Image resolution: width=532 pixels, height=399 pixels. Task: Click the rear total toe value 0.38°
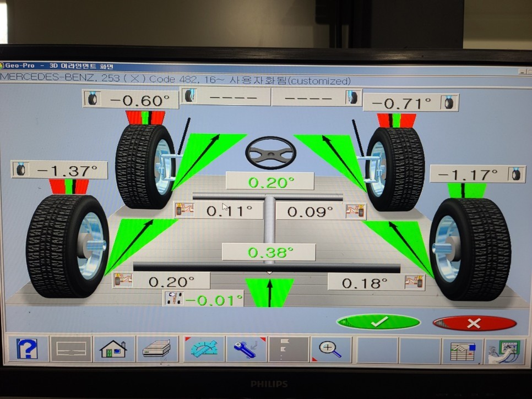[x=268, y=252]
